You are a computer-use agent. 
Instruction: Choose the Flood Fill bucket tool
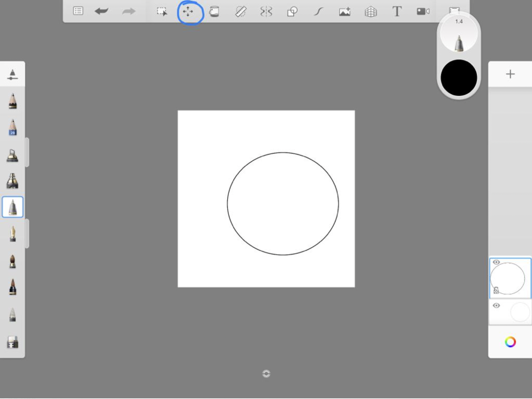tap(214, 12)
